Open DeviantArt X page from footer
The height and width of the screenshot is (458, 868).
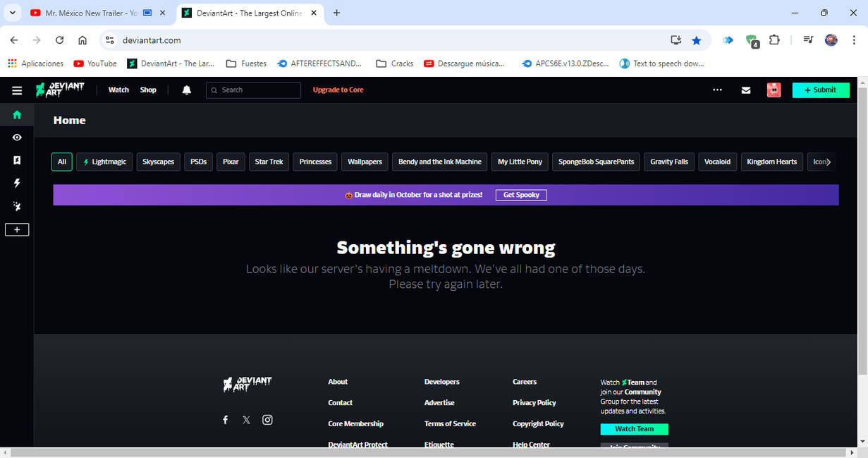coord(246,420)
